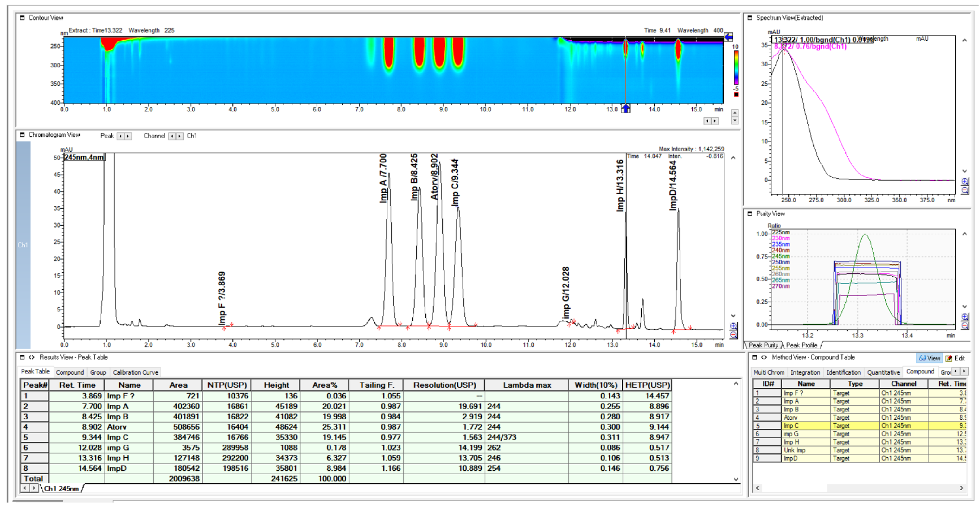Click the Resolution(USP) column header
The height and width of the screenshot is (507, 980).
click(444, 385)
